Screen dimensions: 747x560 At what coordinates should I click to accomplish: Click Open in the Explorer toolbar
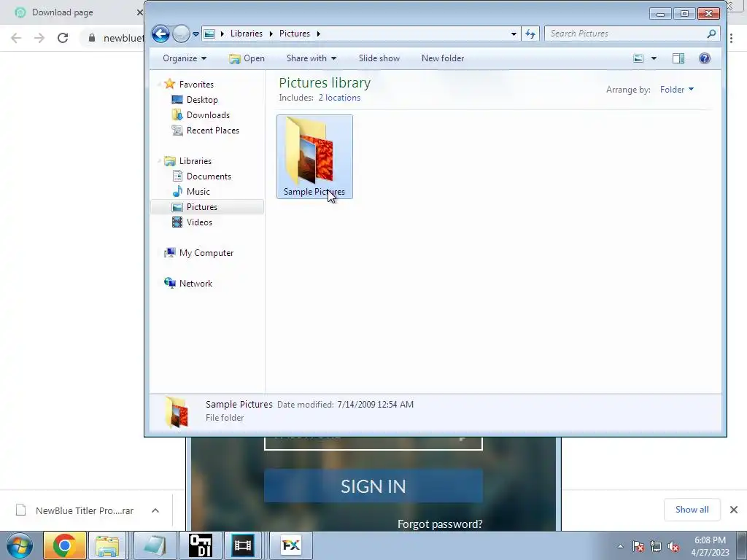pos(247,58)
